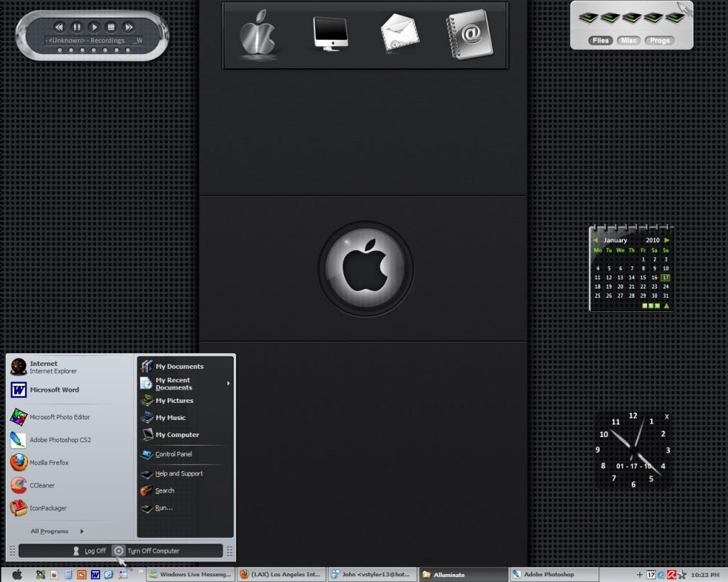728x582 pixels.
Task: Launch Word from the quick launch bar
Action: 95,575
